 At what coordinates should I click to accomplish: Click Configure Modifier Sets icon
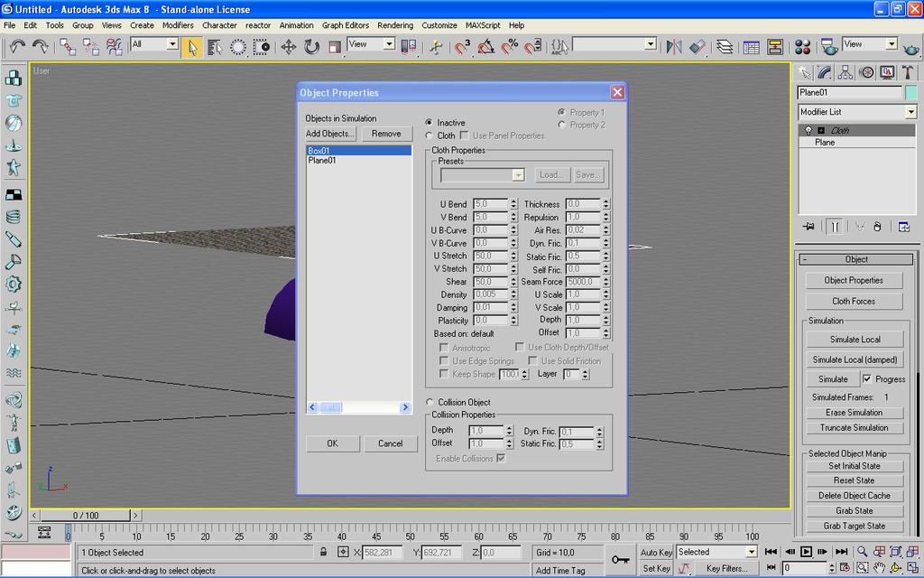903,227
